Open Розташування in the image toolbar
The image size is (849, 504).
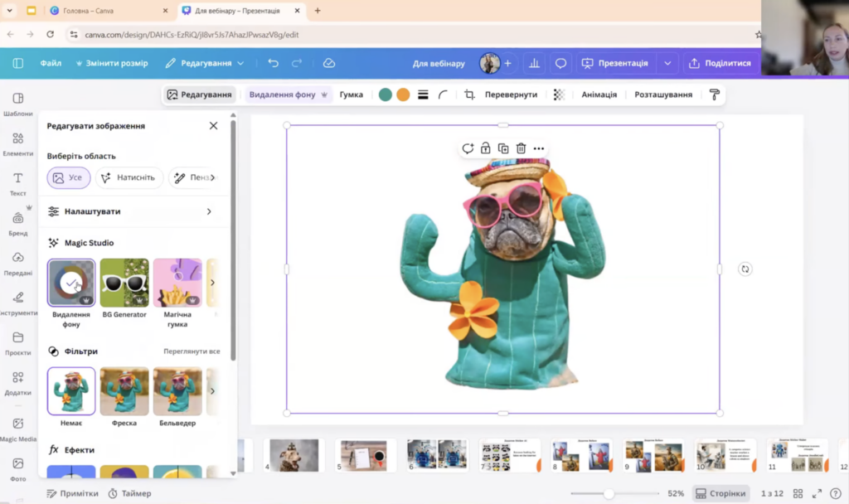coord(663,94)
